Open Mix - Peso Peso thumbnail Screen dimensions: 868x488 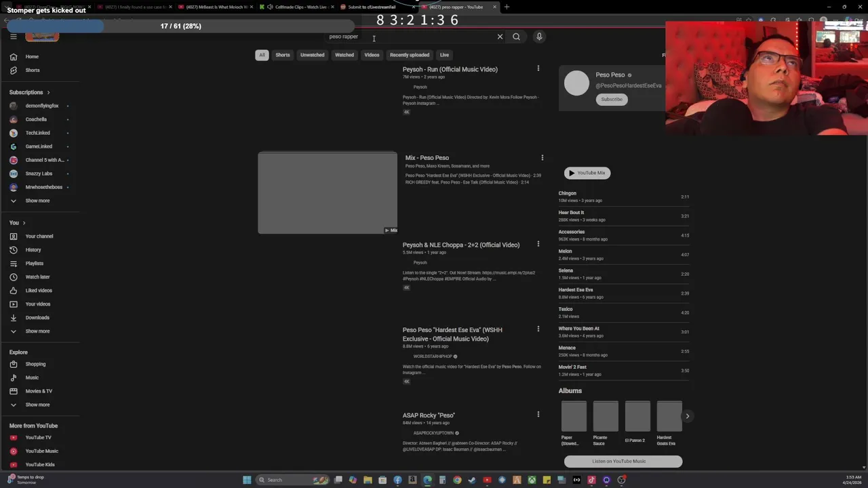click(328, 192)
